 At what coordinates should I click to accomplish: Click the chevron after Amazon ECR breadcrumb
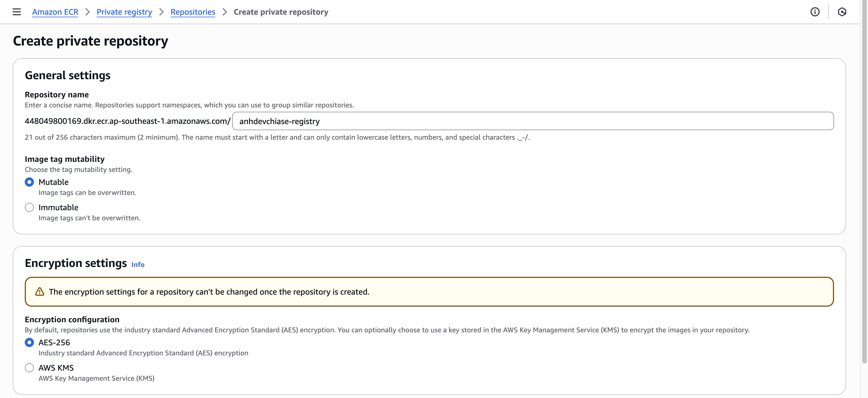(88, 12)
